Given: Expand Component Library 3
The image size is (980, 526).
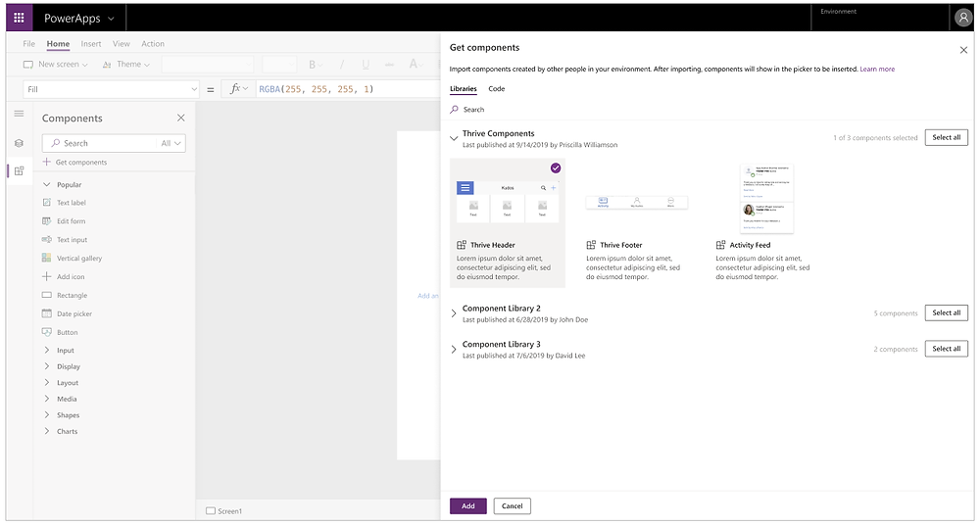Looking at the screenshot, I should 454,350.
